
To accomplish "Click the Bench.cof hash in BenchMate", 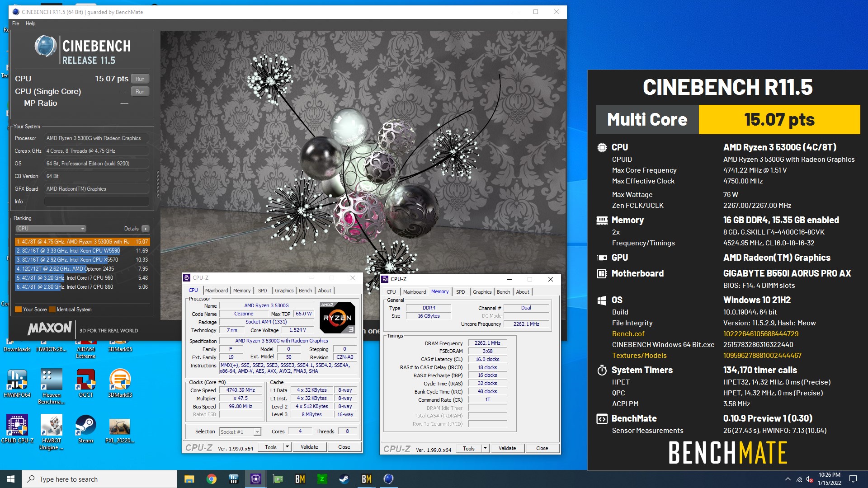I will click(761, 334).
